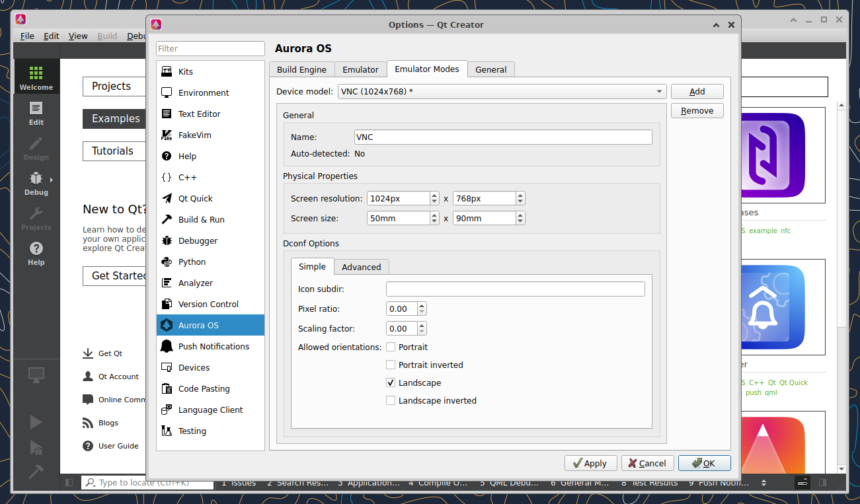Click the locator search field
This screenshot has height=504, width=860.
tap(147, 483)
